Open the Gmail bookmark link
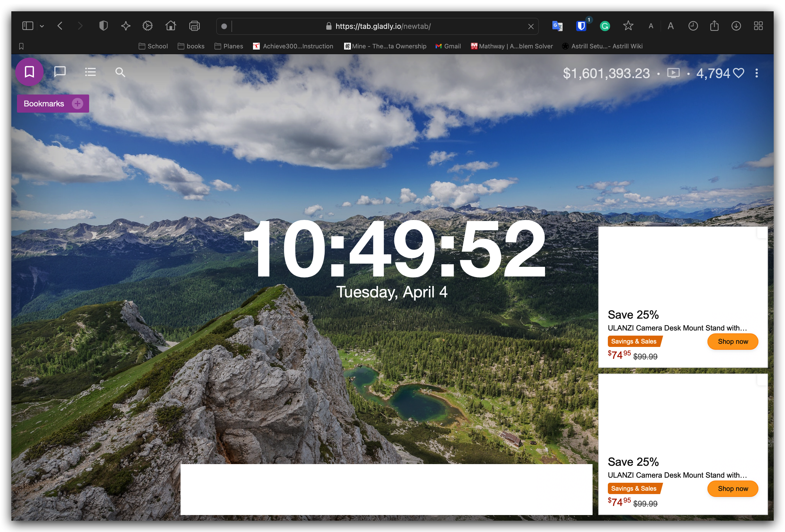 (448, 46)
